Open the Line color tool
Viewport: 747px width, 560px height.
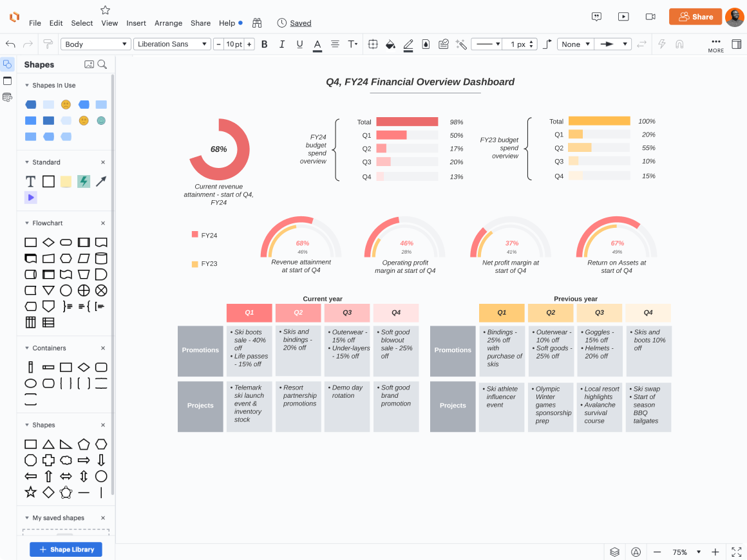408,44
